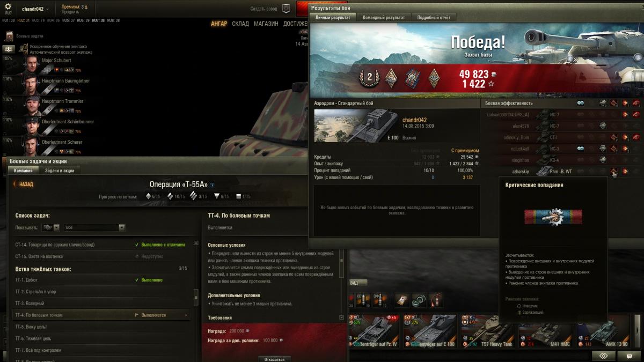Toggle Автоматический возврат экипажа checkbox
Image resolution: width=644 pixels, height=362 pixels.
(x=25, y=52)
